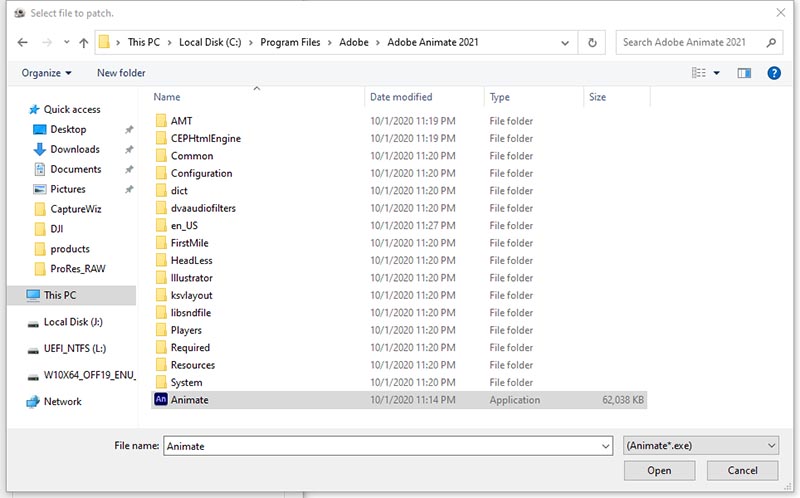Open W10X64_OFF19_ENU drive in the sidebar
Screen dimensions: 800x498
(x=88, y=375)
